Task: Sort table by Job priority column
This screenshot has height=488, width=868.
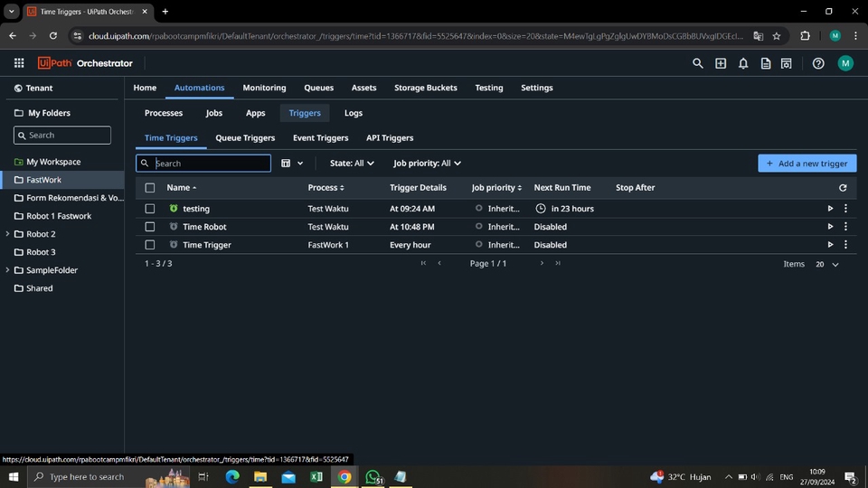Action: click(496, 188)
